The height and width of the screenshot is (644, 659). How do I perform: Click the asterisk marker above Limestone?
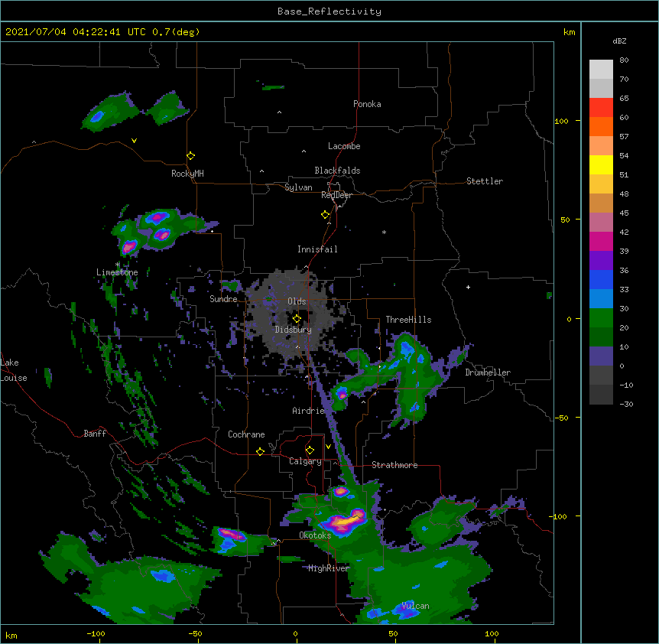[117, 265]
